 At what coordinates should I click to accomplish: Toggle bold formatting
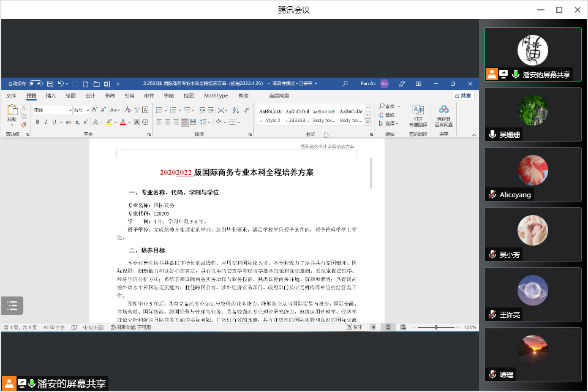37,122
